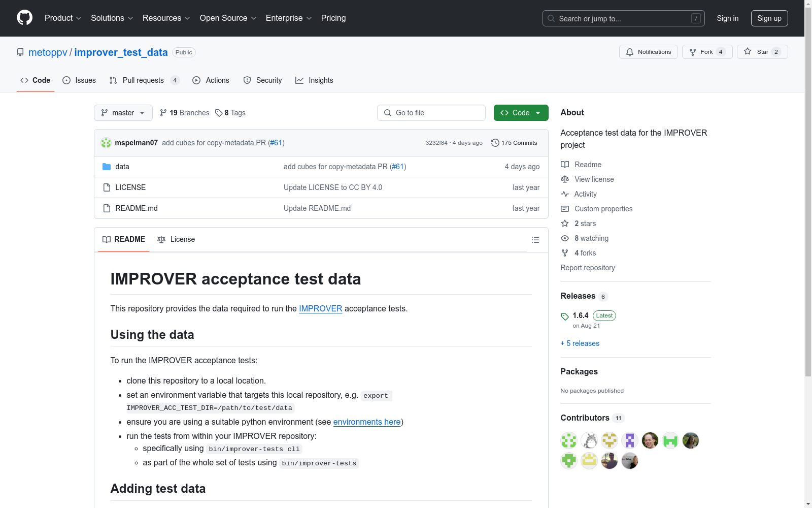Click the + 5 releases link
The image size is (812, 508).
tap(580, 343)
